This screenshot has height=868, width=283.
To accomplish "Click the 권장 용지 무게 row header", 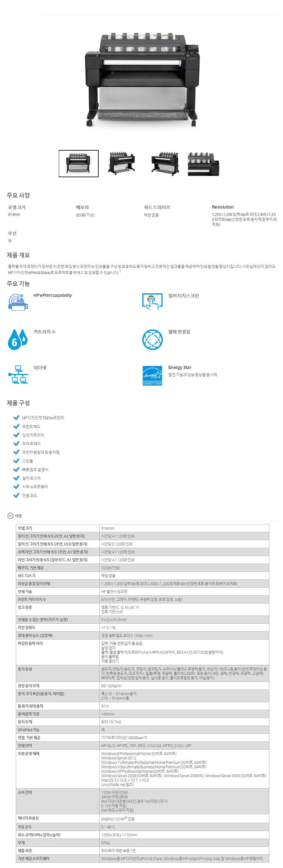I will click(x=58, y=686).
